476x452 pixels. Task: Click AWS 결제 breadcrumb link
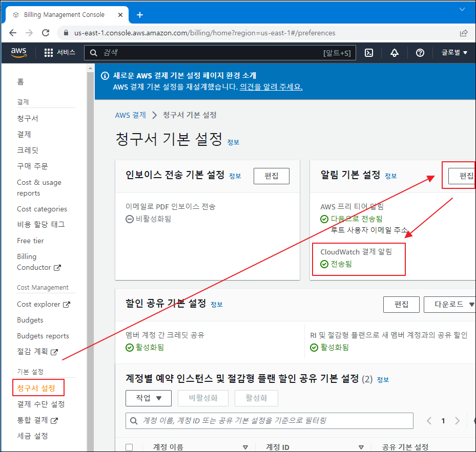click(131, 115)
